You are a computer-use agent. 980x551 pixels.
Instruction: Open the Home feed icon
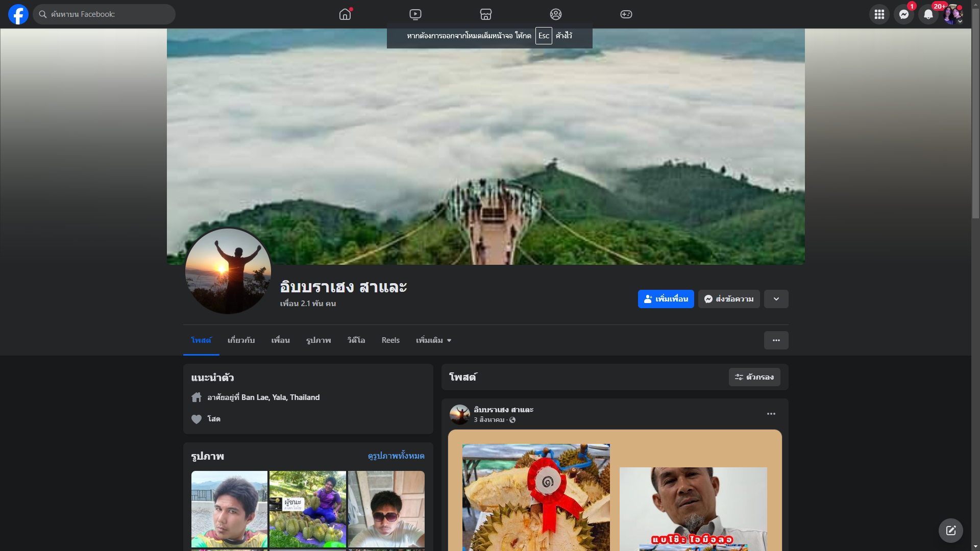pos(345,14)
